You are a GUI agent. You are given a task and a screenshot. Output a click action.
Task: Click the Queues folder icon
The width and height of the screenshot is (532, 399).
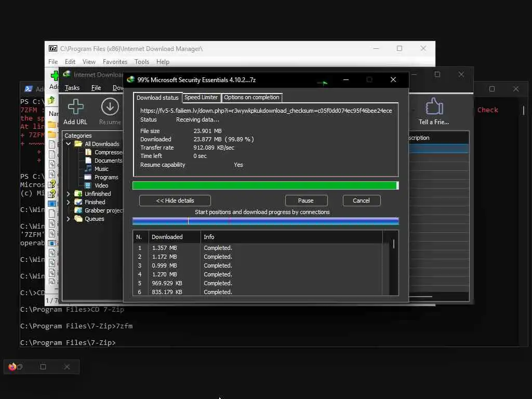click(78, 219)
